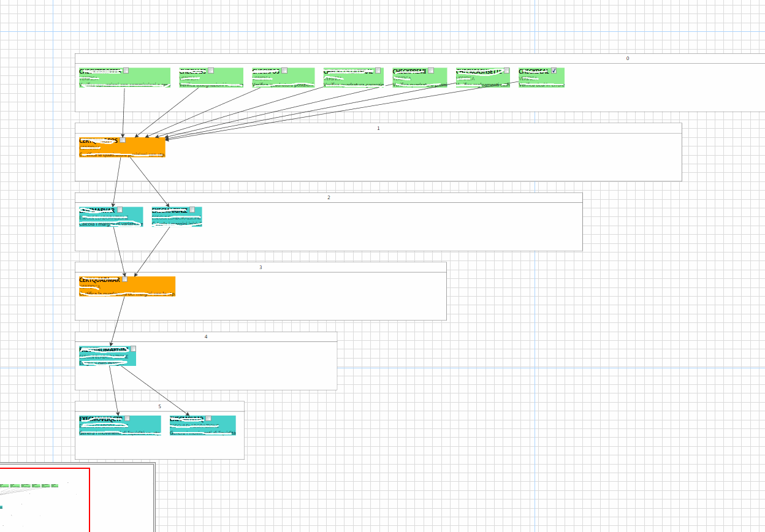
Task: Select the teal EXECMARINIZ node body
Action: click(177, 217)
